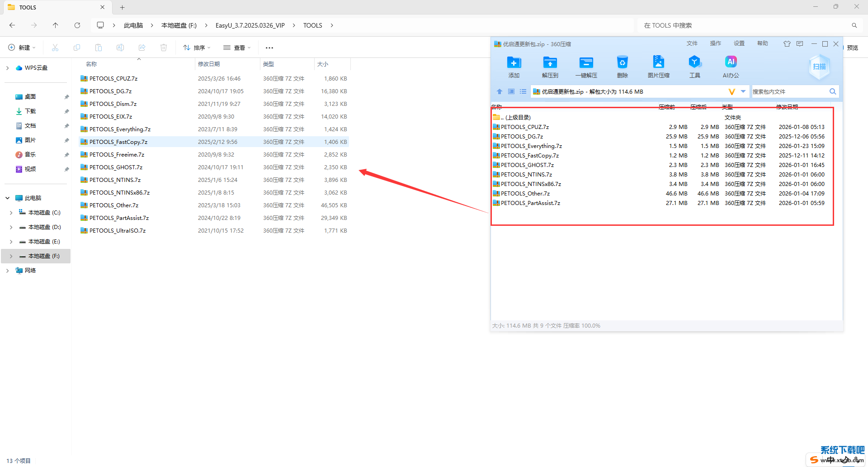Viewport: 868px width, 467px height.
Task: Select PETOOLS_UltraISO.7z in the file list
Action: pos(118,231)
